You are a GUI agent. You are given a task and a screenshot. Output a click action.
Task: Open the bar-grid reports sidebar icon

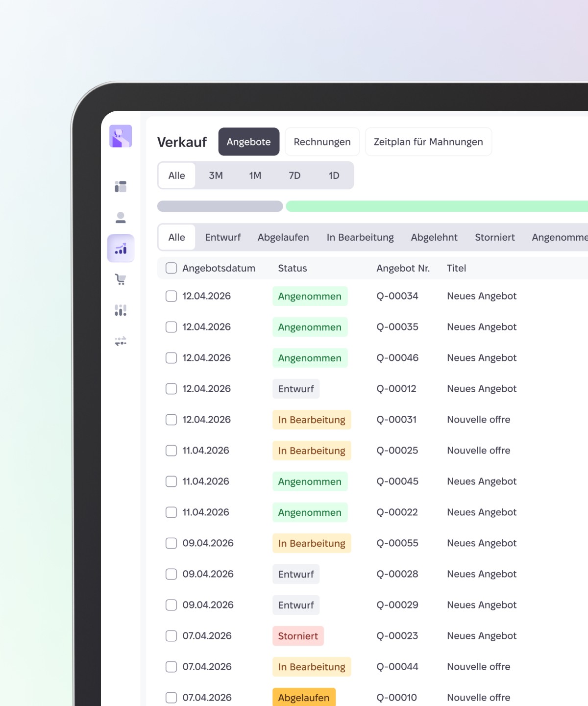(x=121, y=310)
